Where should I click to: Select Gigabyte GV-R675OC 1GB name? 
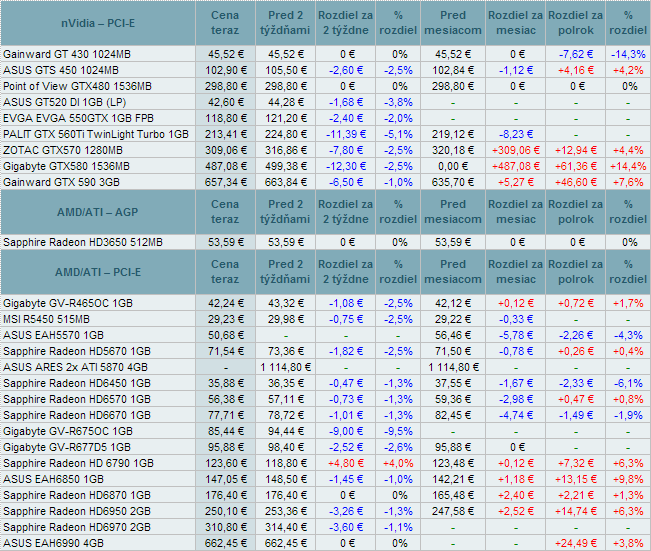pos(68,431)
